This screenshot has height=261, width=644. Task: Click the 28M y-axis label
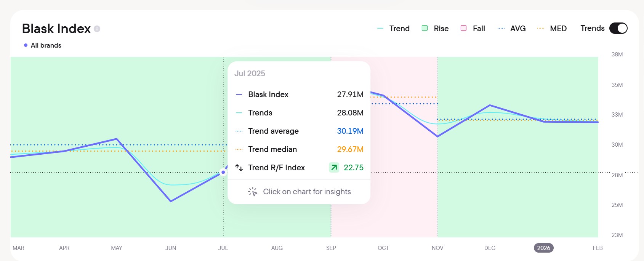[x=617, y=175]
